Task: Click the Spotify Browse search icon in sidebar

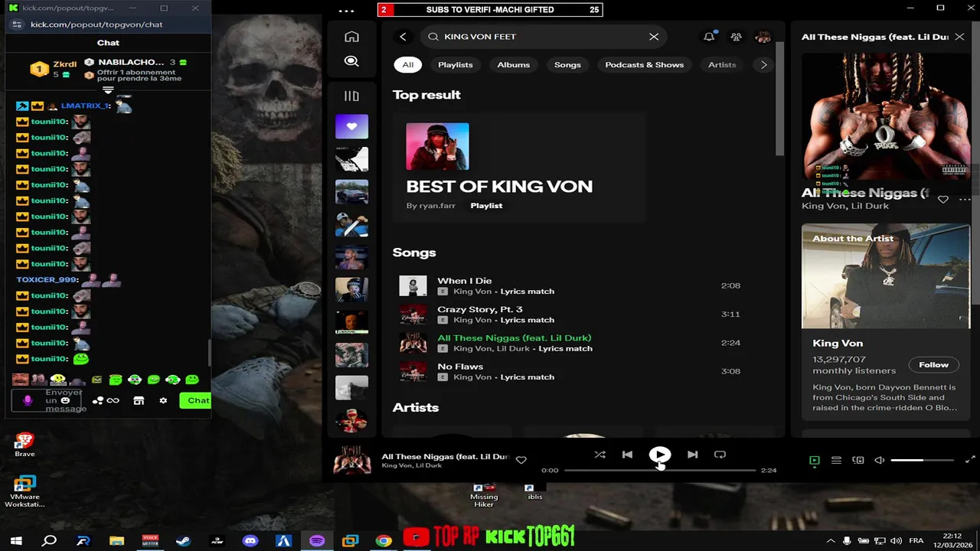Action: (x=351, y=61)
